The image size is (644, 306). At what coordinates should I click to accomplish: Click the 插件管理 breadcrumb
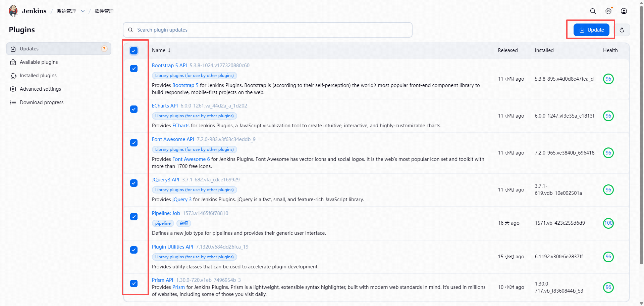(104, 11)
